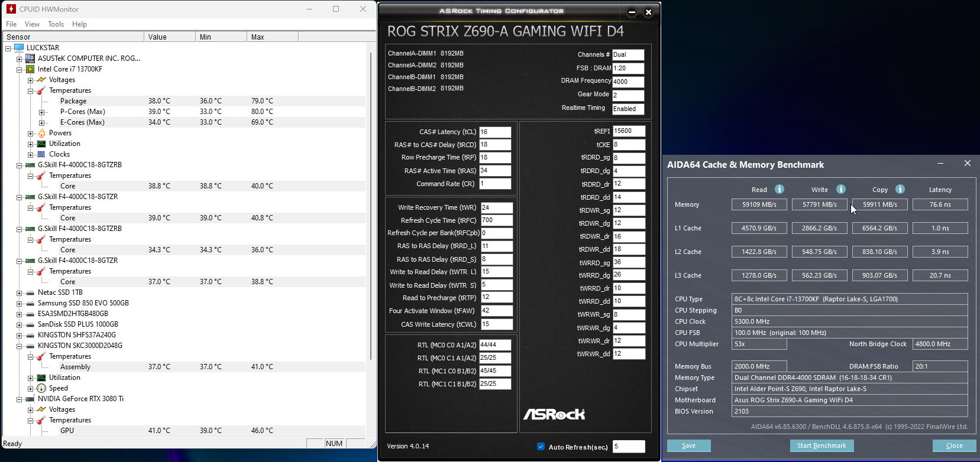Click the Intel Core i7 13700KF CPU icon

[x=30, y=69]
